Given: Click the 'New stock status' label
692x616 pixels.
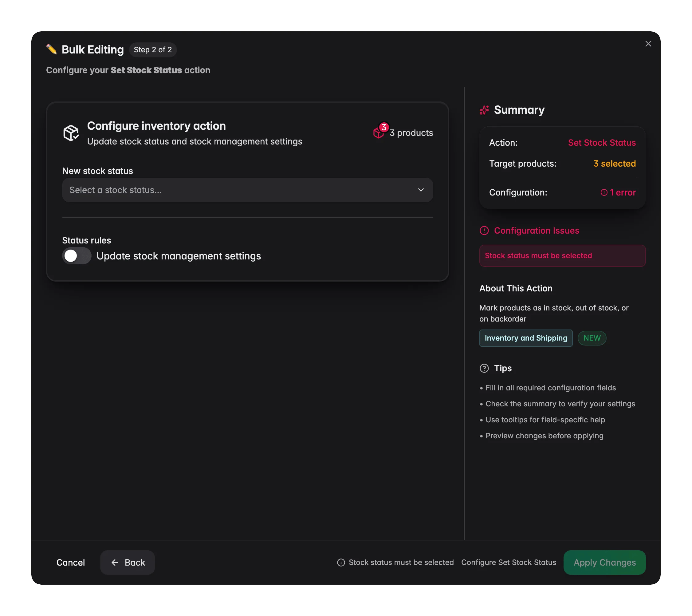Looking at the screenshot, I should tap(97, 171).
